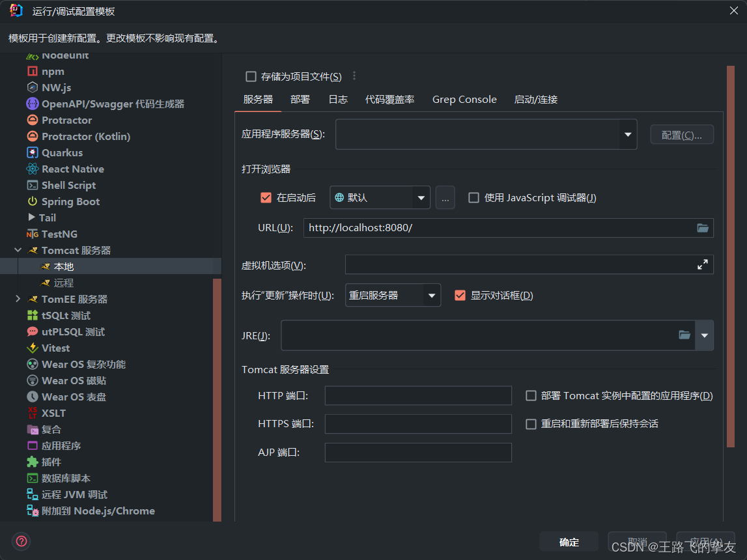Click the React Native atom icon
Viewport: 747px width, 560px height.
(33, 169)
